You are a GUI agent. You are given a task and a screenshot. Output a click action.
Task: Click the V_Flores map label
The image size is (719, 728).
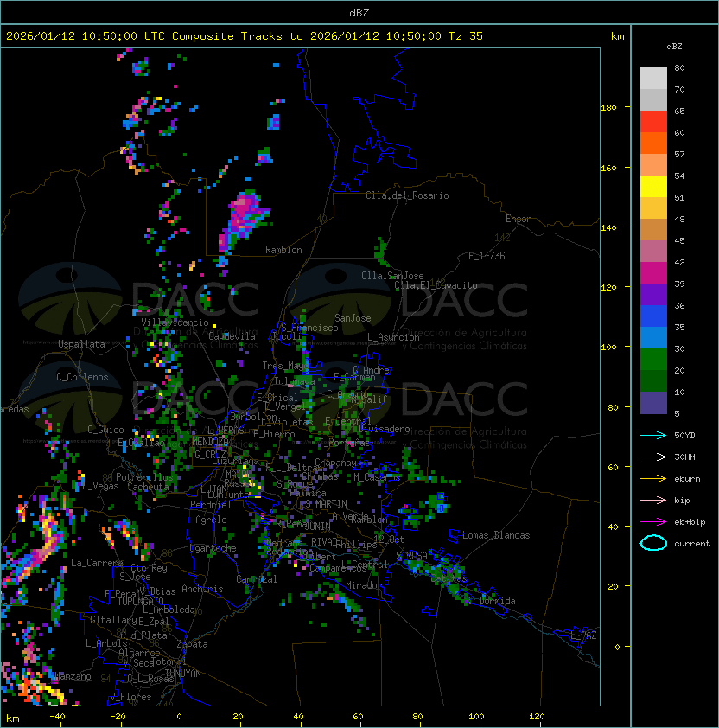pos(130,697)
